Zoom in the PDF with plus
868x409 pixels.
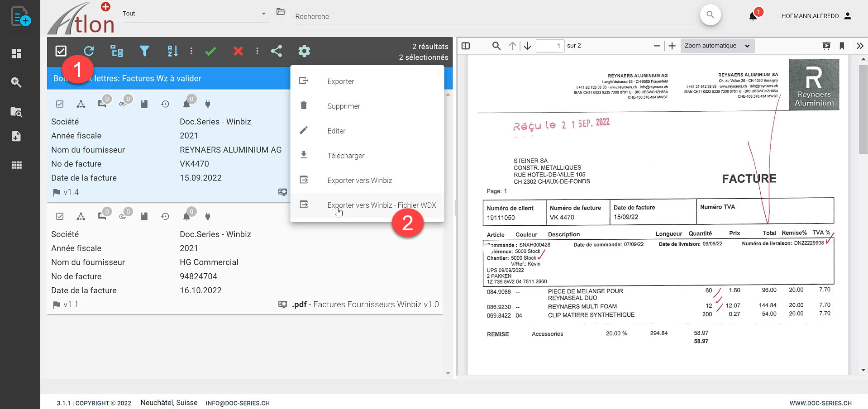[x=672, y=46]
